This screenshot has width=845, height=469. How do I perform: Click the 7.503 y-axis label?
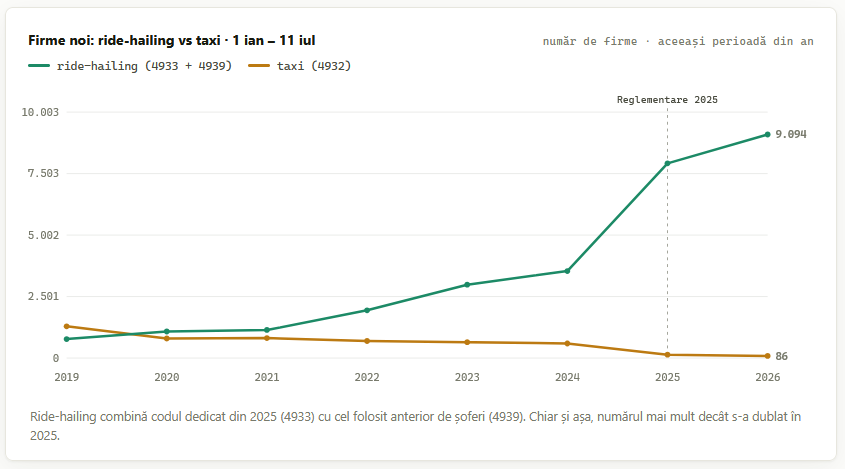(43, 173)
